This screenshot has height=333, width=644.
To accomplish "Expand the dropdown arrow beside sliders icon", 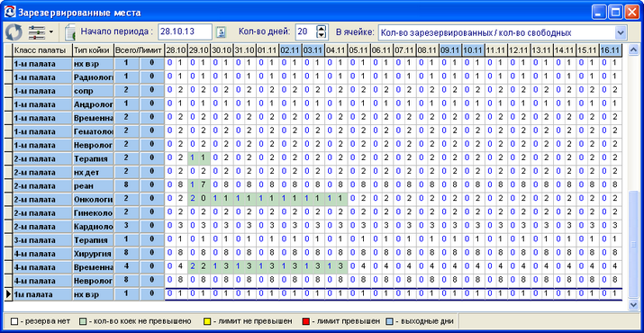I will click(51, 31).
